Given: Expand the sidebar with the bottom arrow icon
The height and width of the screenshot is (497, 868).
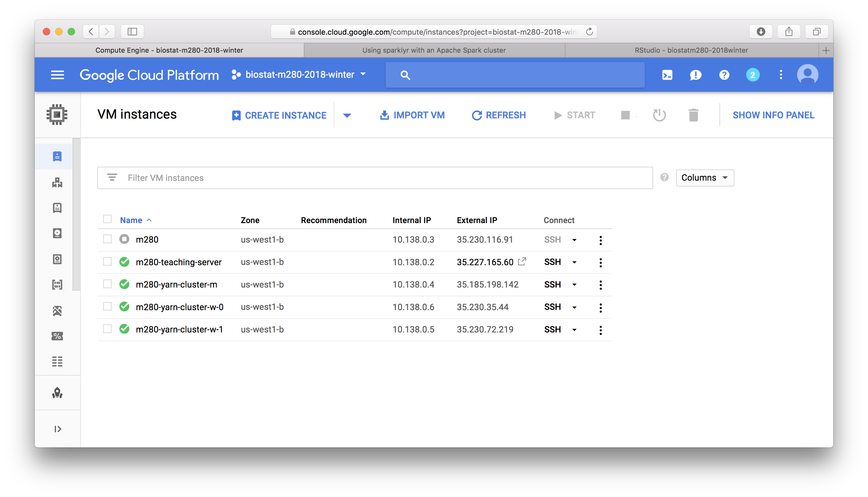Looking at the screenshot, I should coord(57,429).
